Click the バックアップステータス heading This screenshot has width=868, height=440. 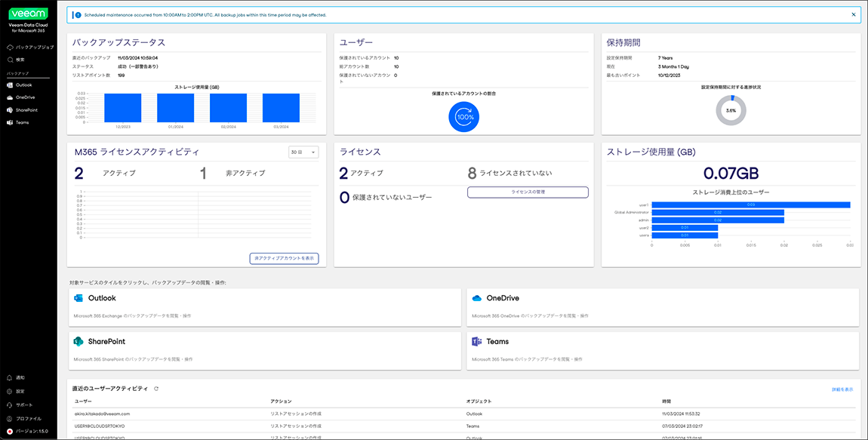119,42
